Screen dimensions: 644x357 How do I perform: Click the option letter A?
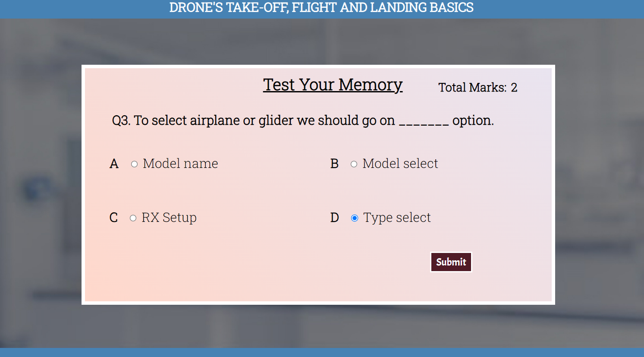point(114,164)
